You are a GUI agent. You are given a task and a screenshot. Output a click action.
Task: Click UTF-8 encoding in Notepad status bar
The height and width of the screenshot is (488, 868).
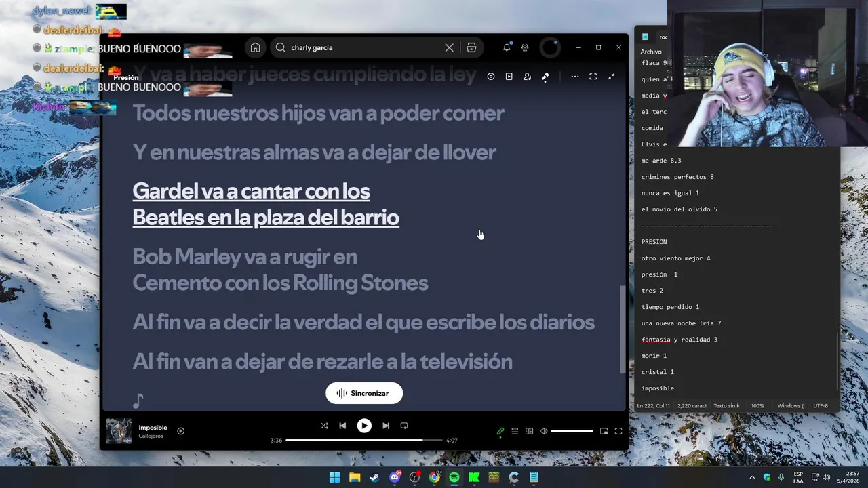(x=820, y=405)
